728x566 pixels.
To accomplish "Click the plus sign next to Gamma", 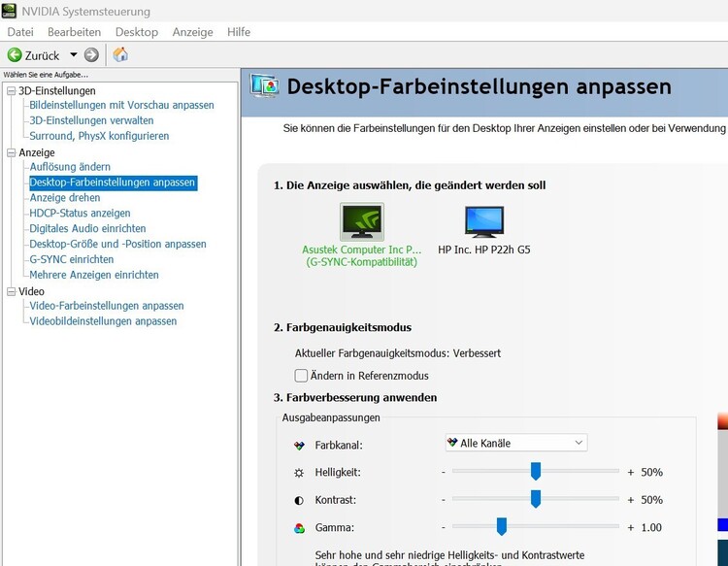I will point(631,528).
